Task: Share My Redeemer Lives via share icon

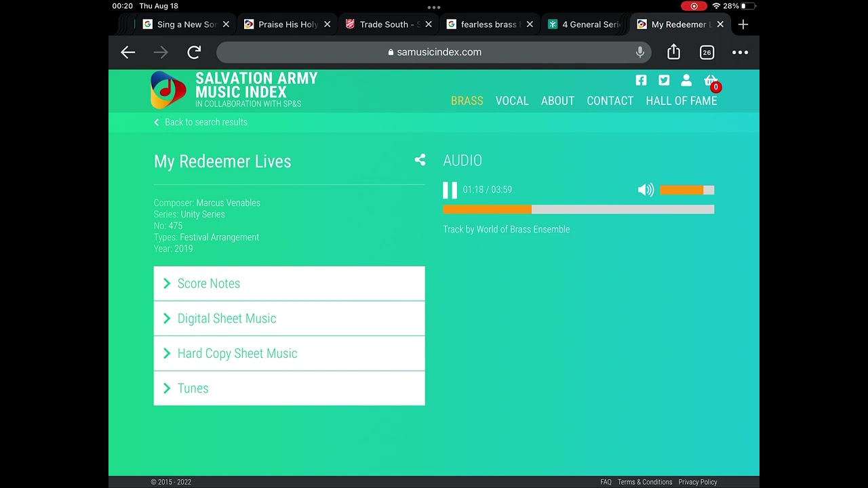Action: [420, 160]
